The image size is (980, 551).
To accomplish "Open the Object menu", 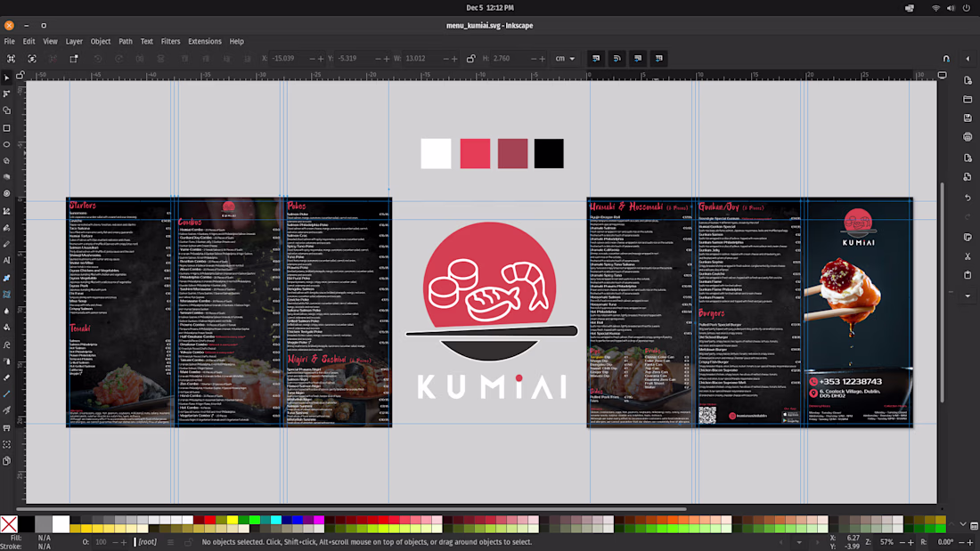I will pos(100,41).
